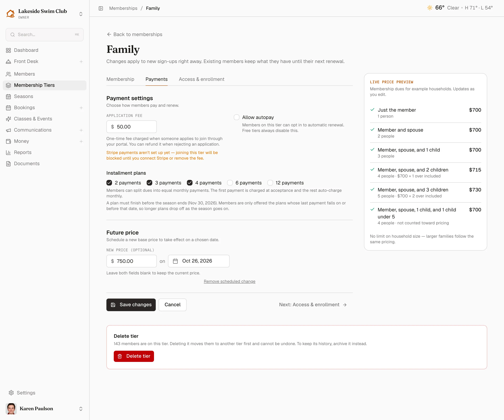Switch to Access & enrollment tab
504x420 pixels.
202,79
